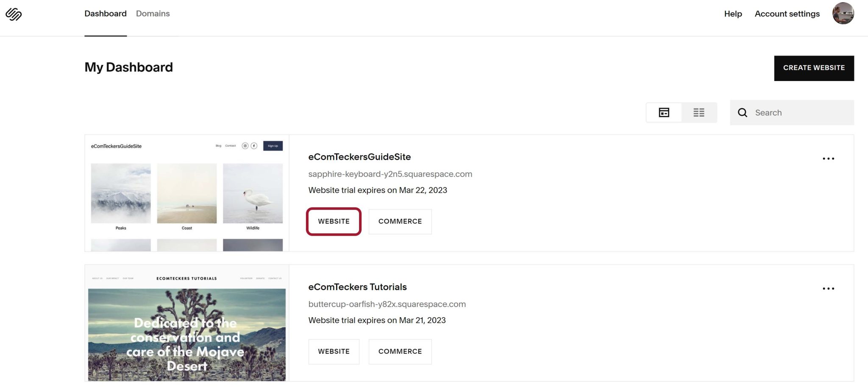This screenshot has width=868, height=388.
Task: Switch to the Domains tab
Action: tap(153, 14)
